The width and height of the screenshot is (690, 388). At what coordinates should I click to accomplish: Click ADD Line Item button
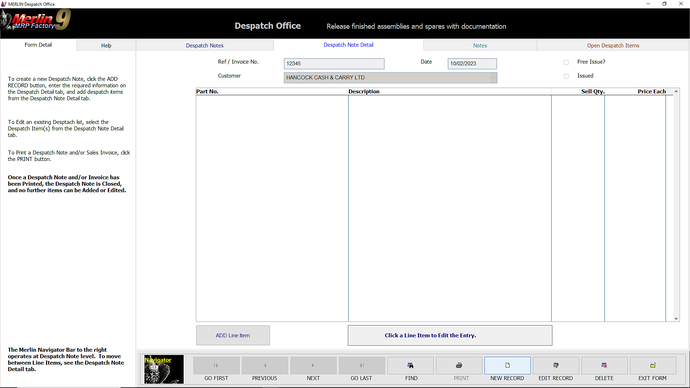[x=233, y=335]
